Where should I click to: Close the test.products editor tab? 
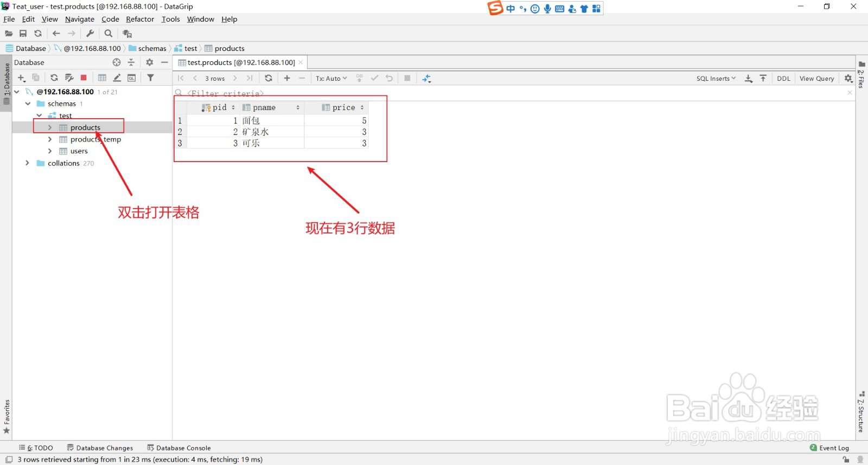coord(301,62)
